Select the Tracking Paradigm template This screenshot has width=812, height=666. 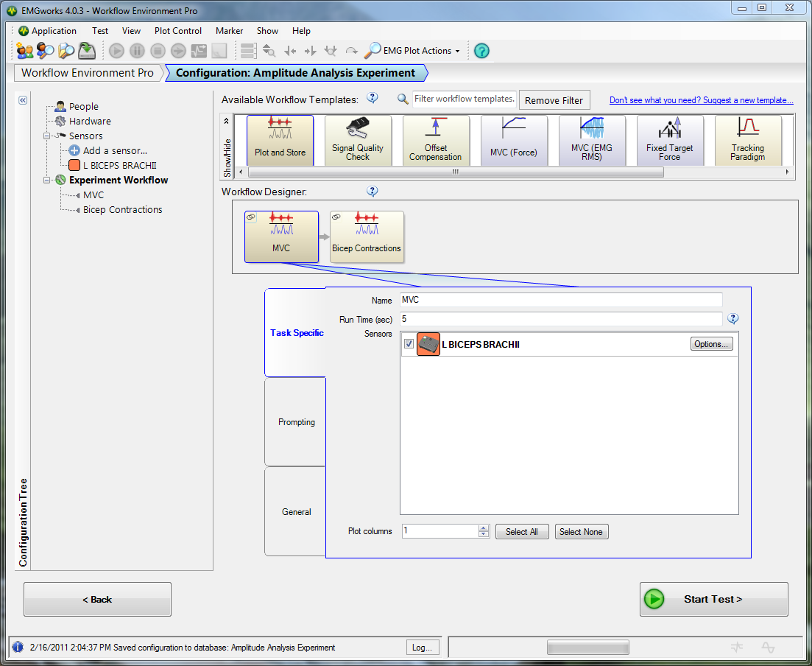coord(748,140)
